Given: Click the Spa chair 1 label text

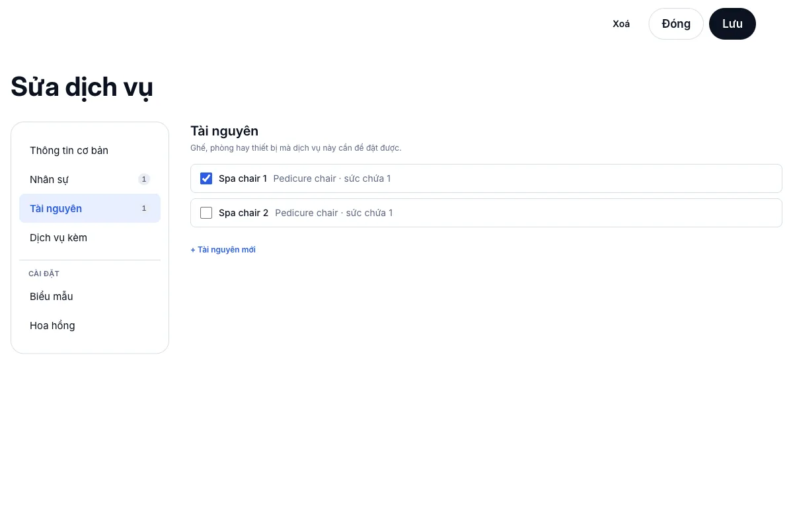Looking at the screenshot, I should (x=243, y=178).
